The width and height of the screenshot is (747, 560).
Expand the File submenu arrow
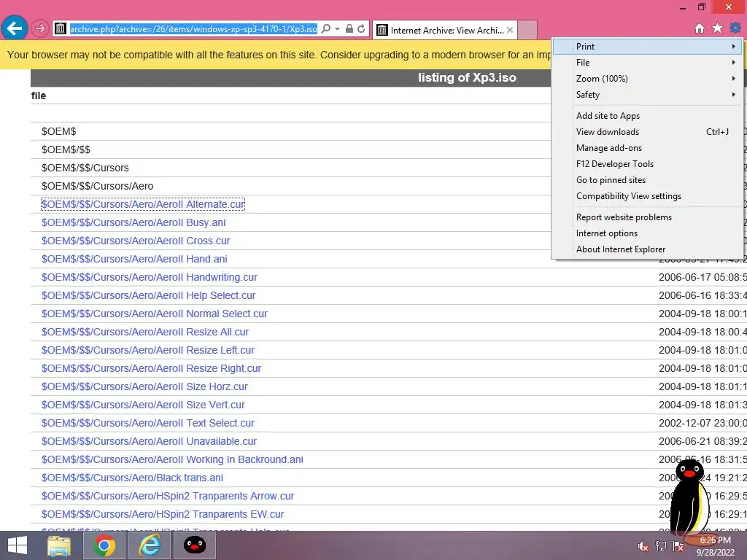tap(734, 63)
